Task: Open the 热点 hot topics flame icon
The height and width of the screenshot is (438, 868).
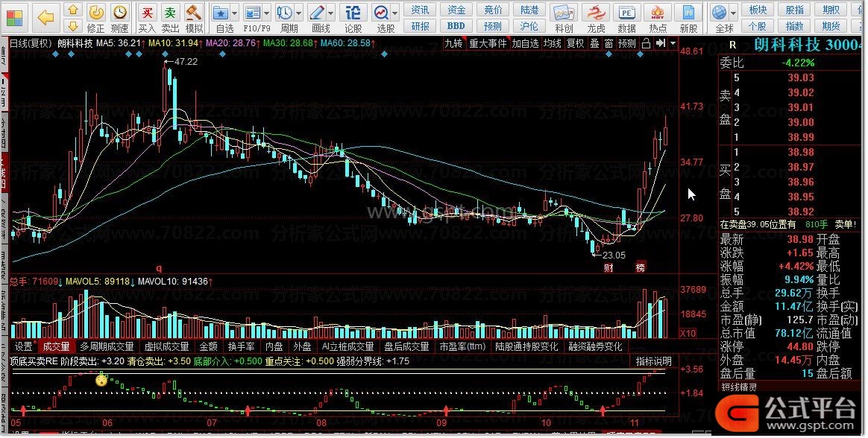Action: [658, 18]
